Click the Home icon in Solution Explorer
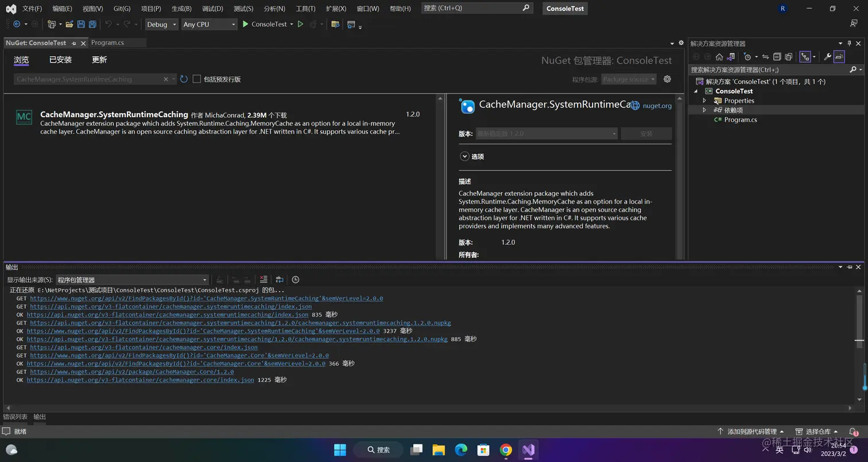The height and width of the screenshot is (462, 868). [719, 57]
